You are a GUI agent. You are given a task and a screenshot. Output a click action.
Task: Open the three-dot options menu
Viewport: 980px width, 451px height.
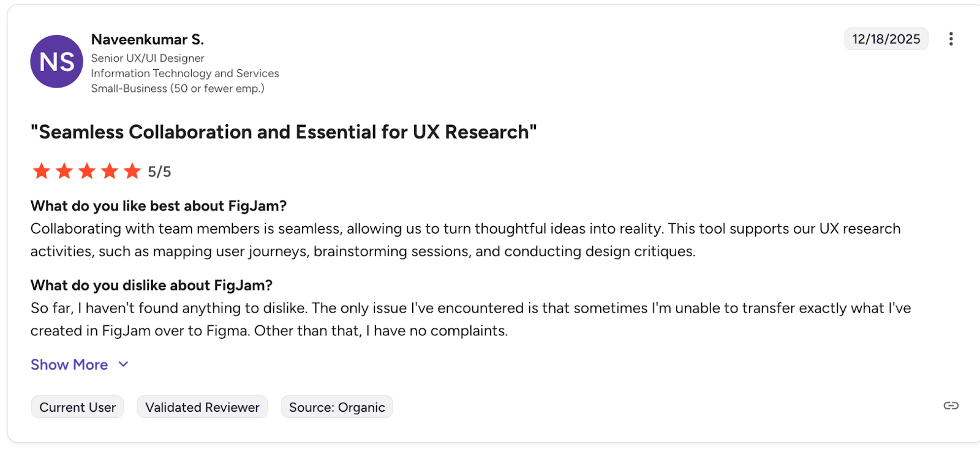click(951, 39)
